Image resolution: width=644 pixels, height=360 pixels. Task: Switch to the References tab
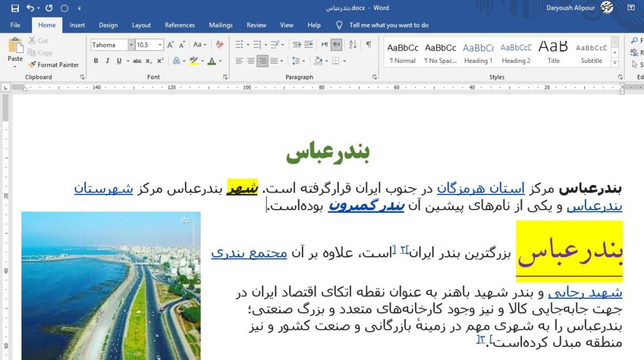[180, 25]
